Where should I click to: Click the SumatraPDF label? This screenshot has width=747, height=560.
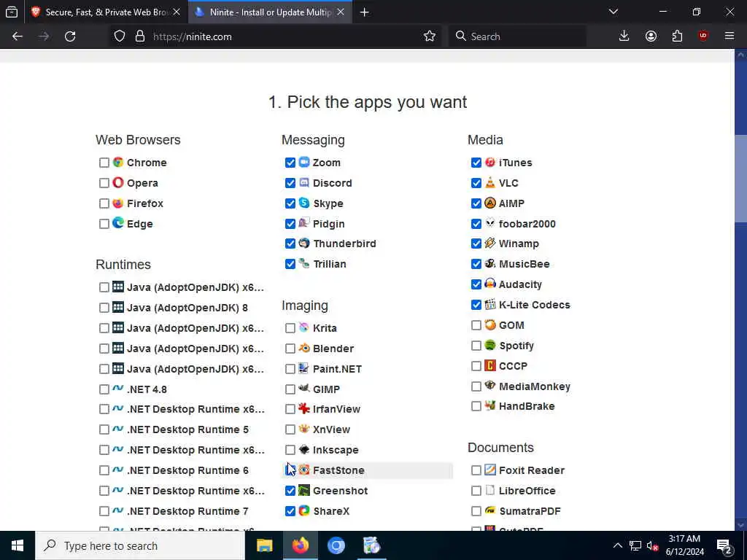point(530,511)
